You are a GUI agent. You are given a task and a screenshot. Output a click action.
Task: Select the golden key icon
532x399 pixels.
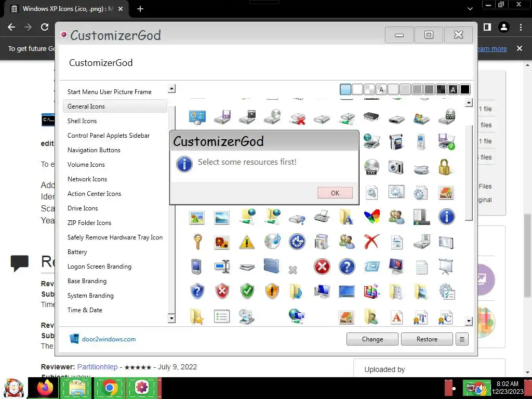pyautogui.click(x=197, y=242)
